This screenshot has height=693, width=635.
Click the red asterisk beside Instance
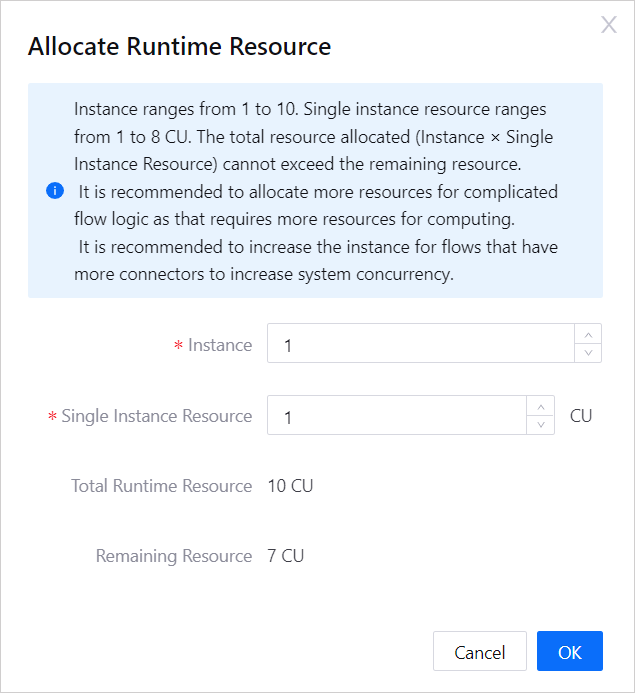click(178, 346)
